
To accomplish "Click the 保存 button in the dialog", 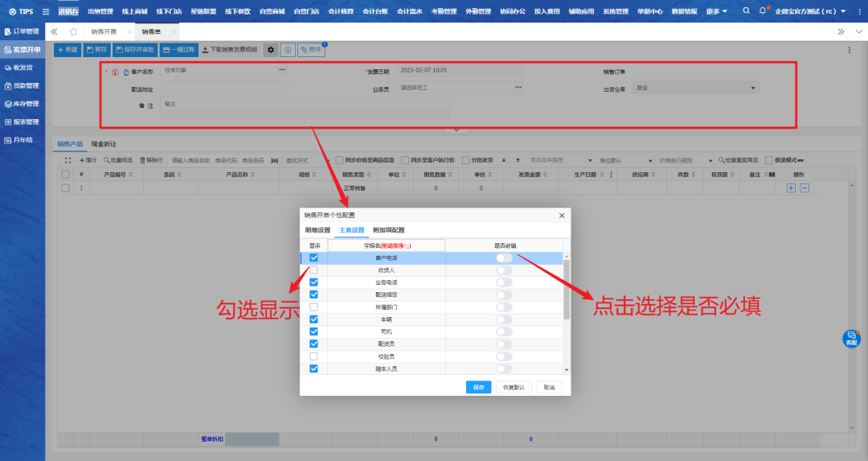I will pos(478,387).
